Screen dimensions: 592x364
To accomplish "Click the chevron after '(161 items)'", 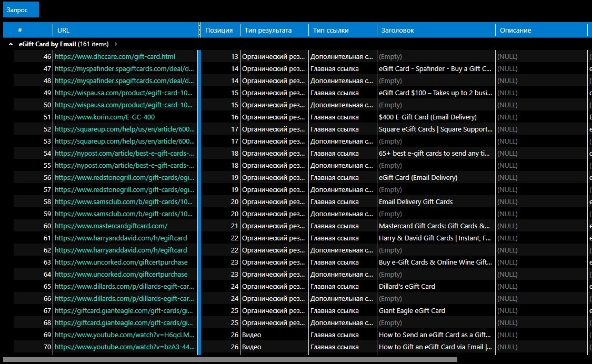I will click(116, 44).
